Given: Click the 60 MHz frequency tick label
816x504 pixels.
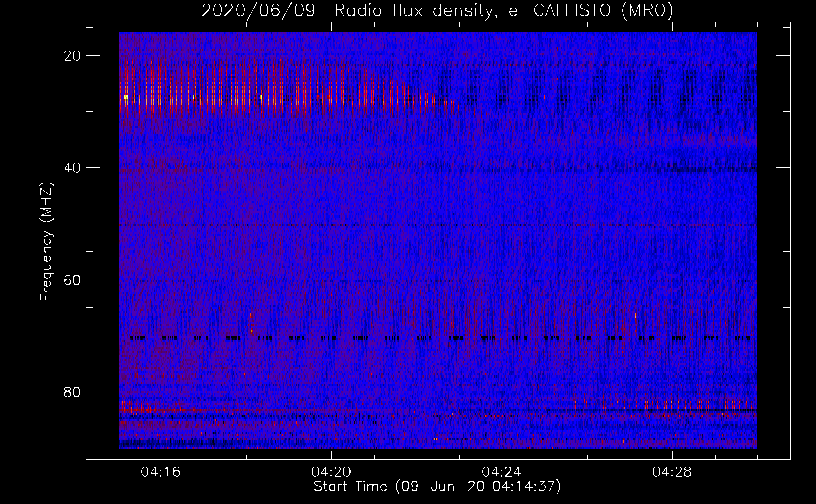Looking at the screenshot, I should tap(72, 280).
